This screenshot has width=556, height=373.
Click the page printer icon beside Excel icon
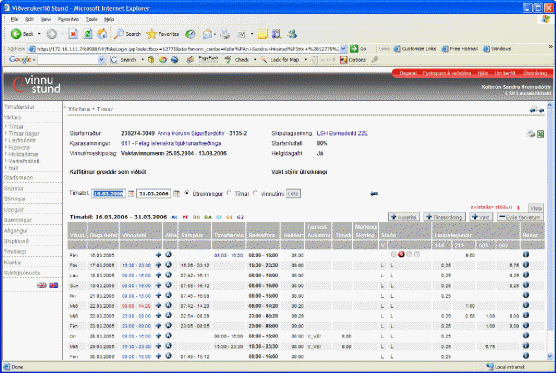point(530,134)
